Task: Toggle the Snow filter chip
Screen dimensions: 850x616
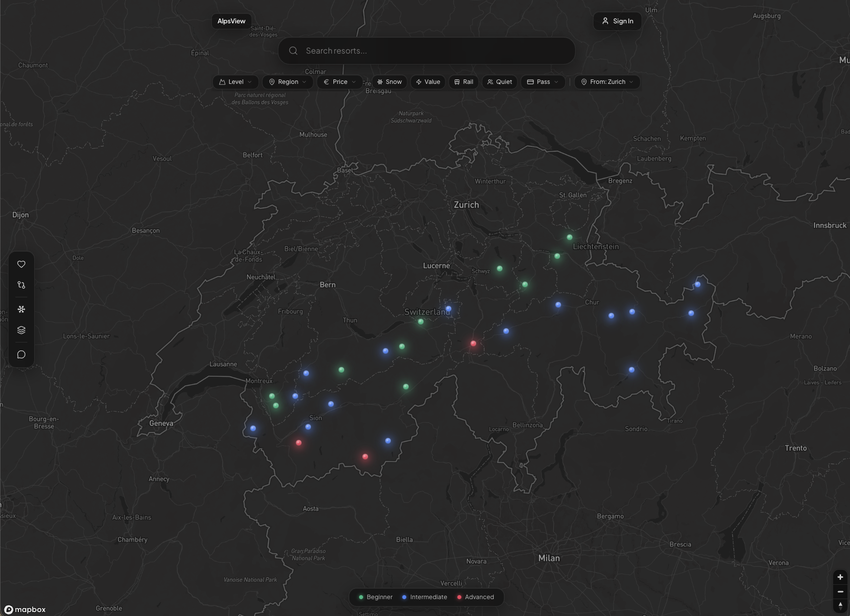Action: coord(390,82)
